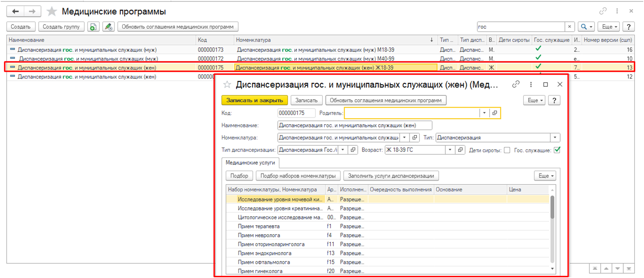Select the Прием терапевта row

point(259,226)
